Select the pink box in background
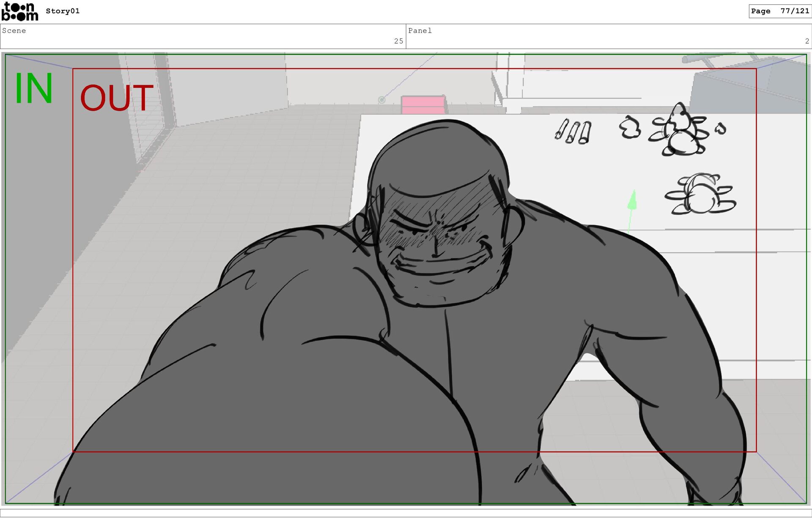This screenshot has height=525, width=812. (423, 105)
